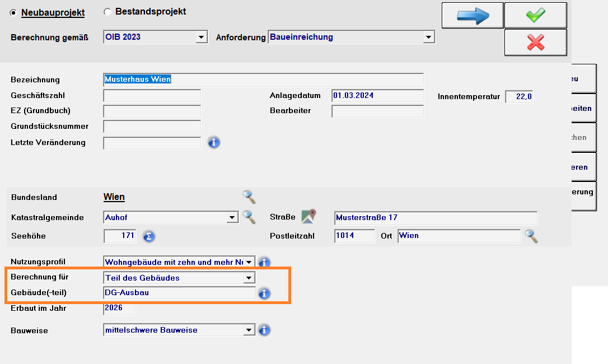This screenshot has height=364, width=608.
Task: Expand the Bauweise dropdown list
Action: click(249, 330)
